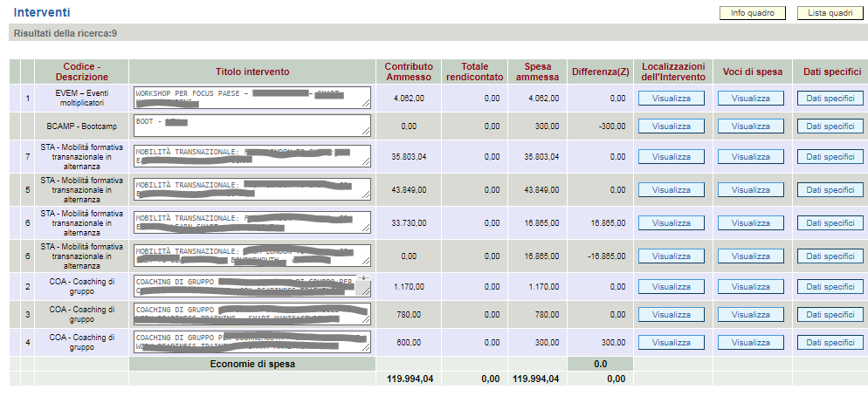Click the title field in COA row 3
Viewport: 868px width, 396px height.
pos(251,314)
